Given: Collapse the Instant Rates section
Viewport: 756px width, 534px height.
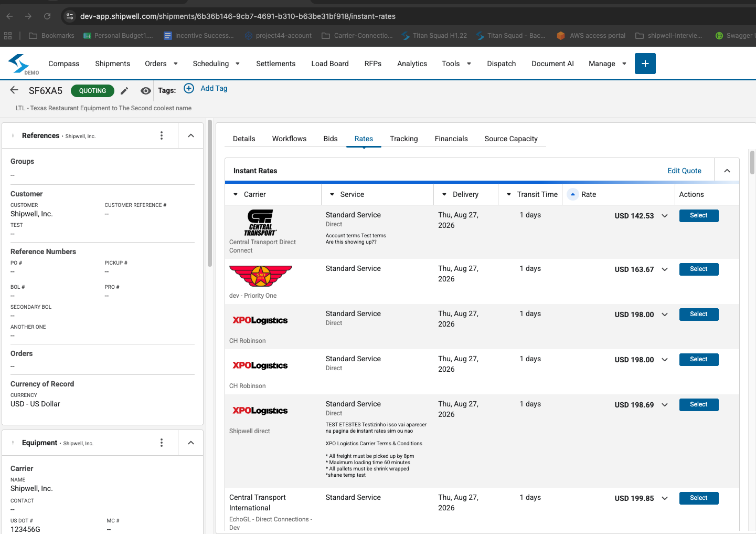Looking at the screenshot, I should (727, 171).
